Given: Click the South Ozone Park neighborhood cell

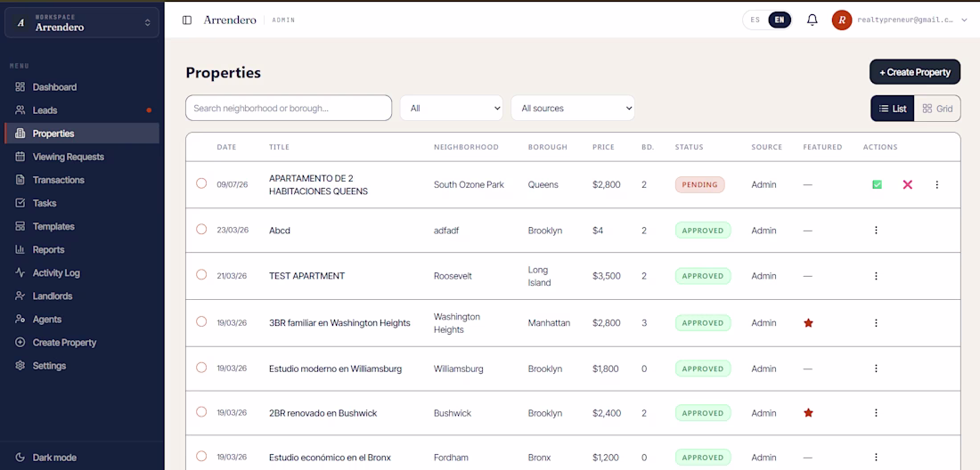Looking at the screenshot, I should 469,185.
